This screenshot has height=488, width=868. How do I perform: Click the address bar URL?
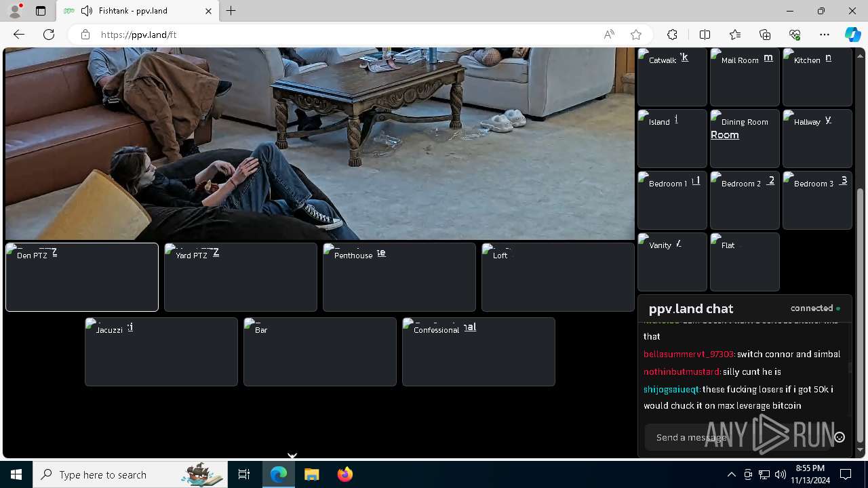pyautogui.click(x=138, y=35)
